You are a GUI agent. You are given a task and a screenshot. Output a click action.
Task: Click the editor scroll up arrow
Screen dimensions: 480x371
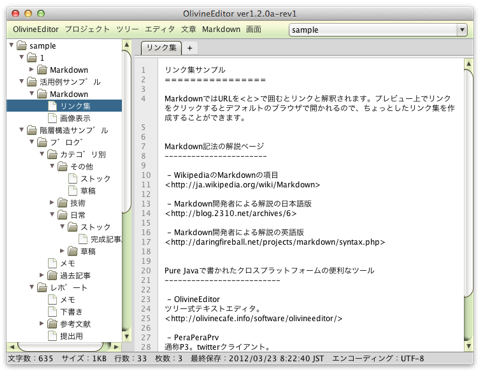[468, 64]
